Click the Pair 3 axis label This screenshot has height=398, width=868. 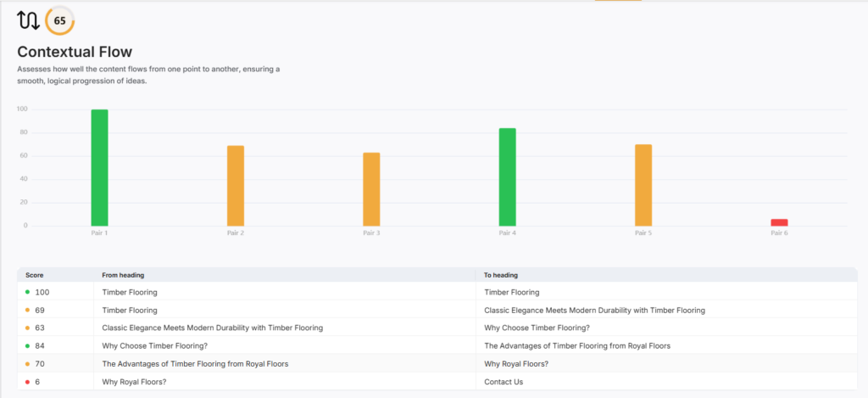[371, 233]
